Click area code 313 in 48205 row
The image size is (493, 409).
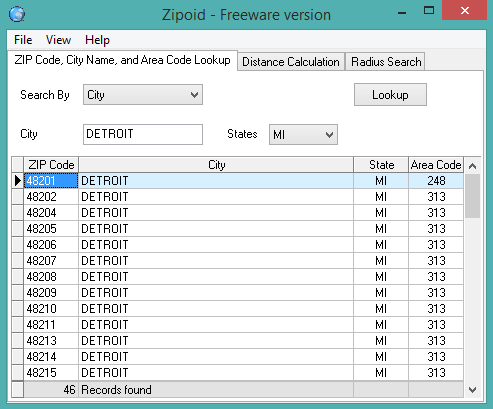click(436, 229)
